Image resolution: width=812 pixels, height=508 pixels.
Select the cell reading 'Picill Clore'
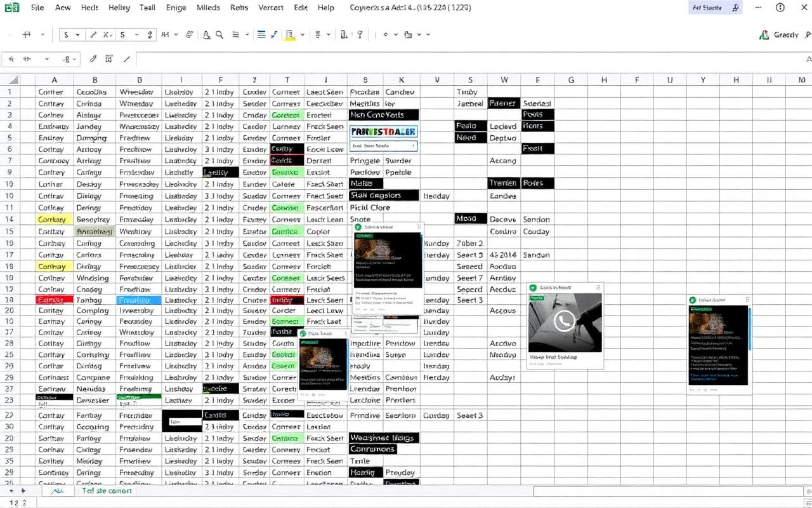(370, 208)
